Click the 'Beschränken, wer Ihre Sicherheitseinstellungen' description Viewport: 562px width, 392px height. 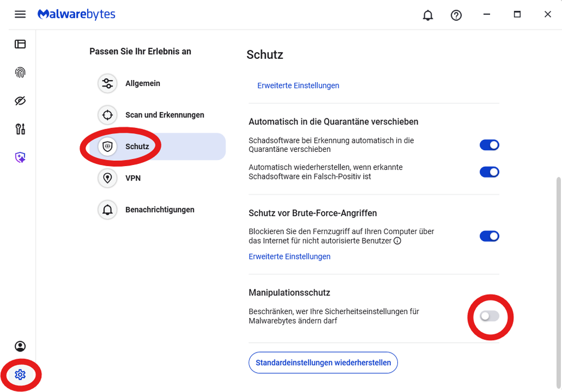pos(334,316)
